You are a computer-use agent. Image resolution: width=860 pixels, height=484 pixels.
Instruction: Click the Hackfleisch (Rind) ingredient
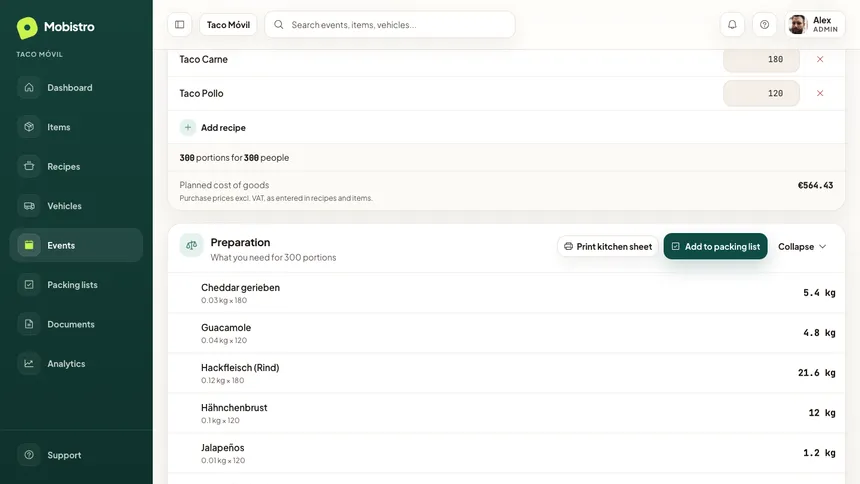(240, 368)
